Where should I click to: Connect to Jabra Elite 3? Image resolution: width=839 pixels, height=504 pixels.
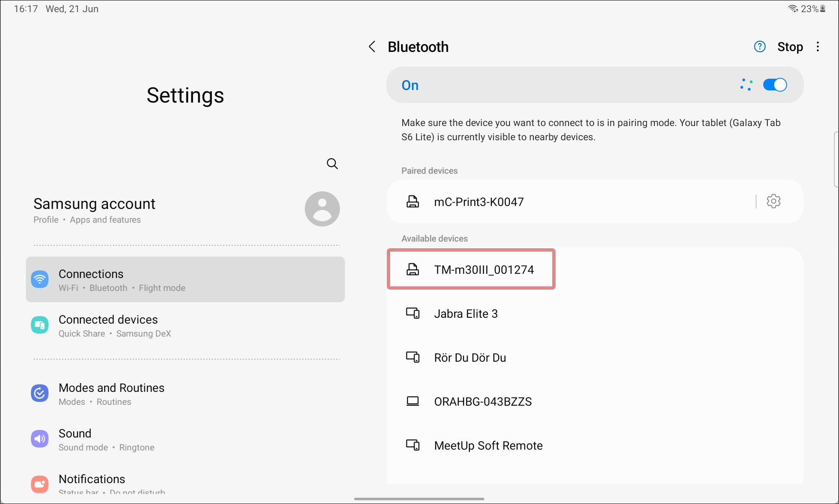[x=595, y=314]
